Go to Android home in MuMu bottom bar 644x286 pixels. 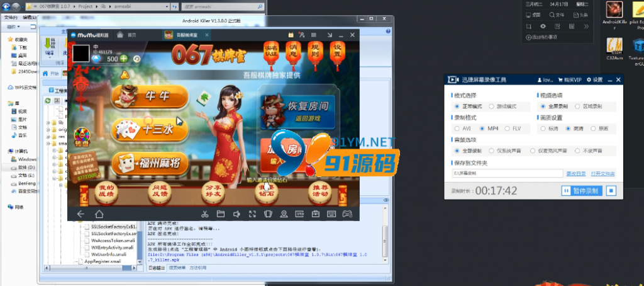tap(99, 214)
